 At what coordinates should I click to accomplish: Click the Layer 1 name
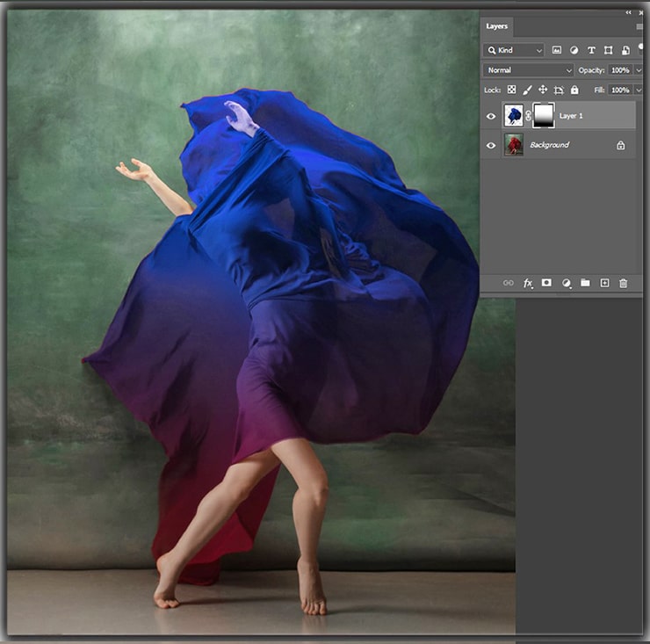(x=571, y=116)
